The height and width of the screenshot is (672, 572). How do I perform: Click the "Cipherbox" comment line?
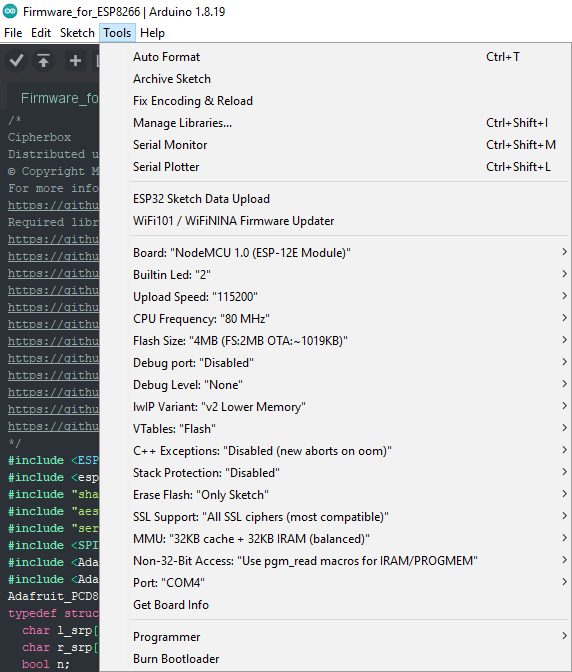point(39,137)
